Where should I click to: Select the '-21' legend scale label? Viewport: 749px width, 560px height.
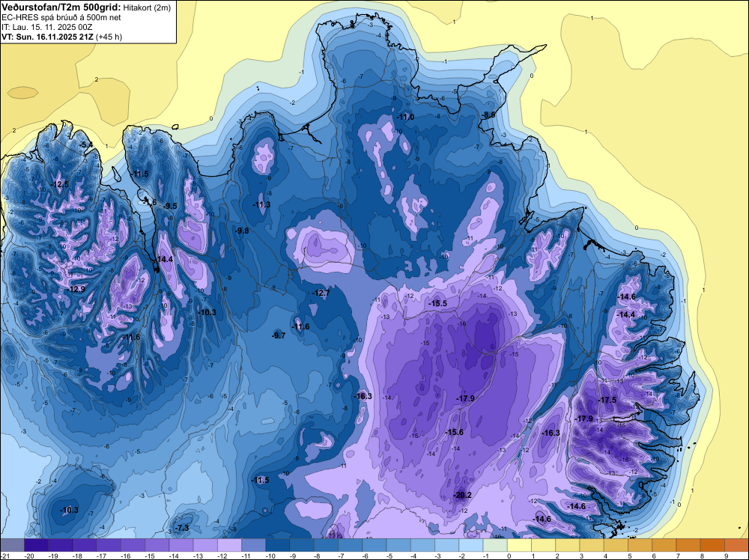[x=4, y=556]
